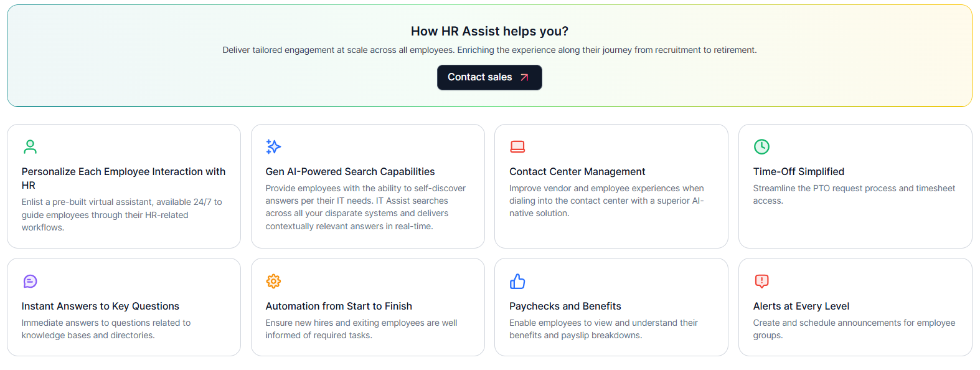Click the arrow icon in Contact sales

524,77
